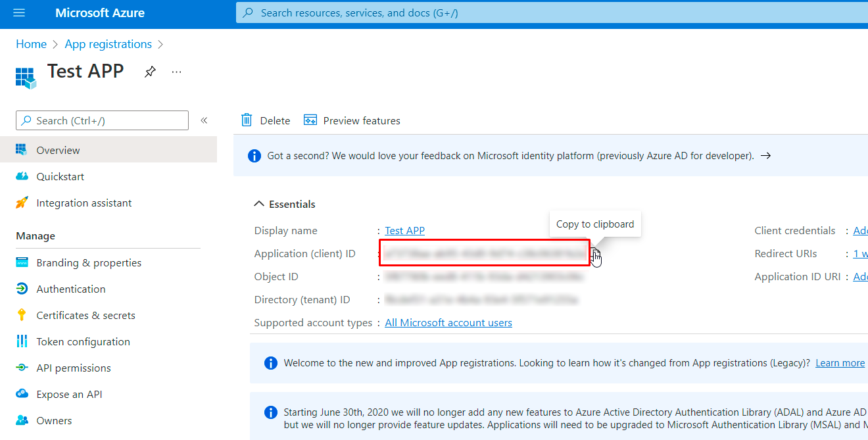Click the Quickstart cloud icon
The width and height of the screenshot is (868, 440).
(x=22, y=176)
